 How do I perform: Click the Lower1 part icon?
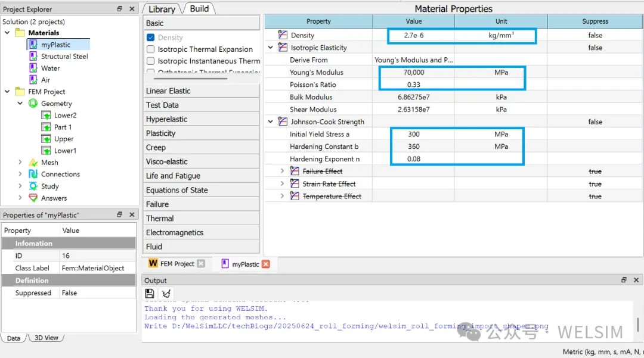point(46,151)
